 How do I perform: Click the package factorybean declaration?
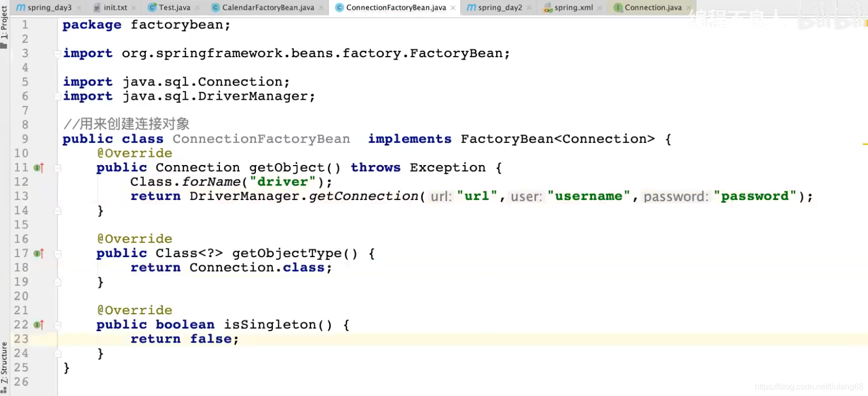(x=146, y=25)
